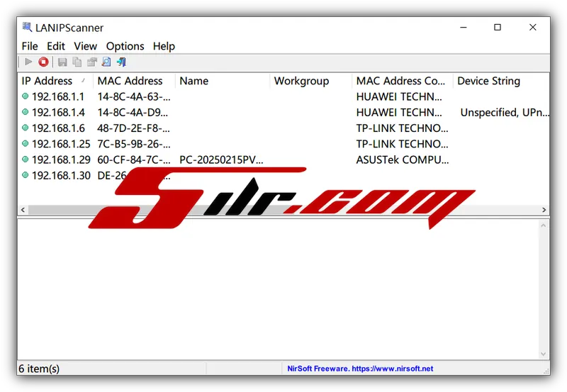Click the 6 item(s) status bar text
Screen dimensions: 567x392
[x=39, y=369]
